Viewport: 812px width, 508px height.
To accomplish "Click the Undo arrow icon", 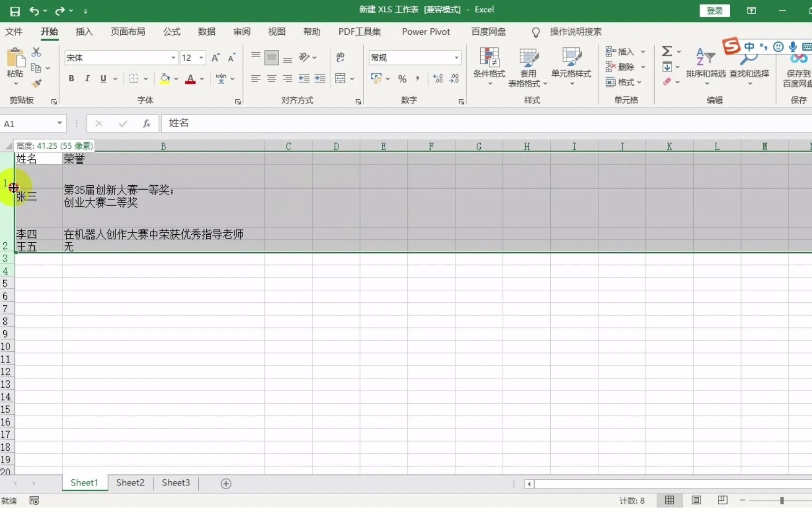I will point(34,10).
